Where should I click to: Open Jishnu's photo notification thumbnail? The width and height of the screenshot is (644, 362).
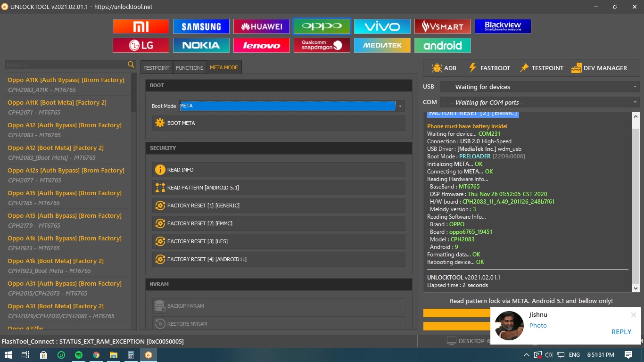[x=509, y=325]
